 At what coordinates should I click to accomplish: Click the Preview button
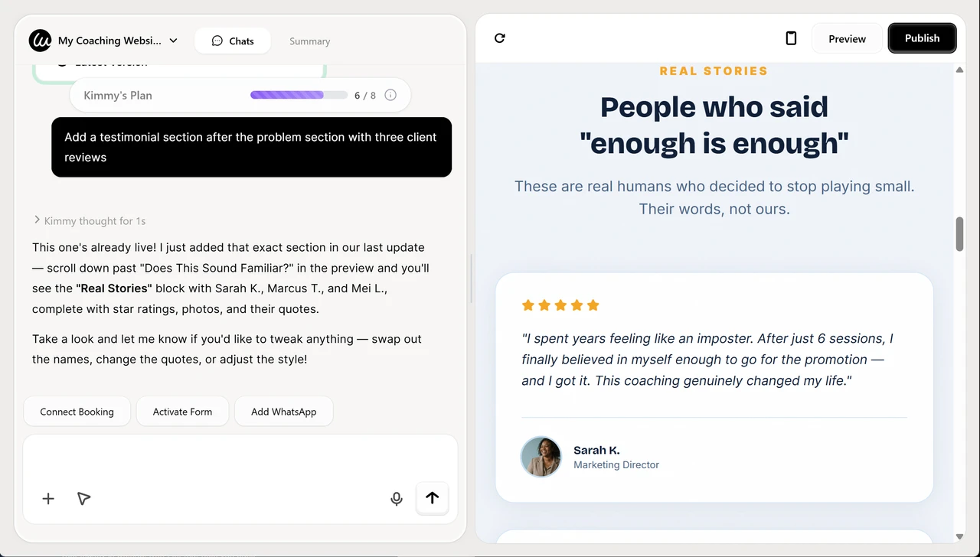[847, 38]
